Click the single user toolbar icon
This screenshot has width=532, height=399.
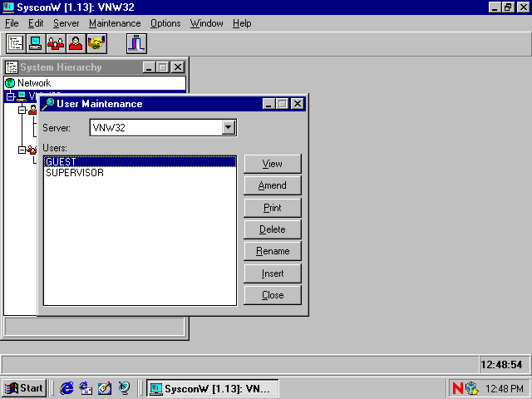click(76, 43)
